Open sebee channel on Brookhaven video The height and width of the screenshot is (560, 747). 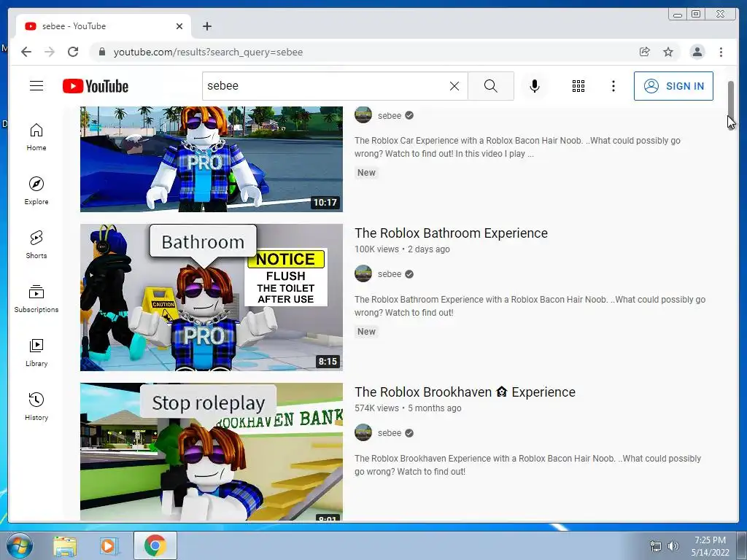(390, 433)
